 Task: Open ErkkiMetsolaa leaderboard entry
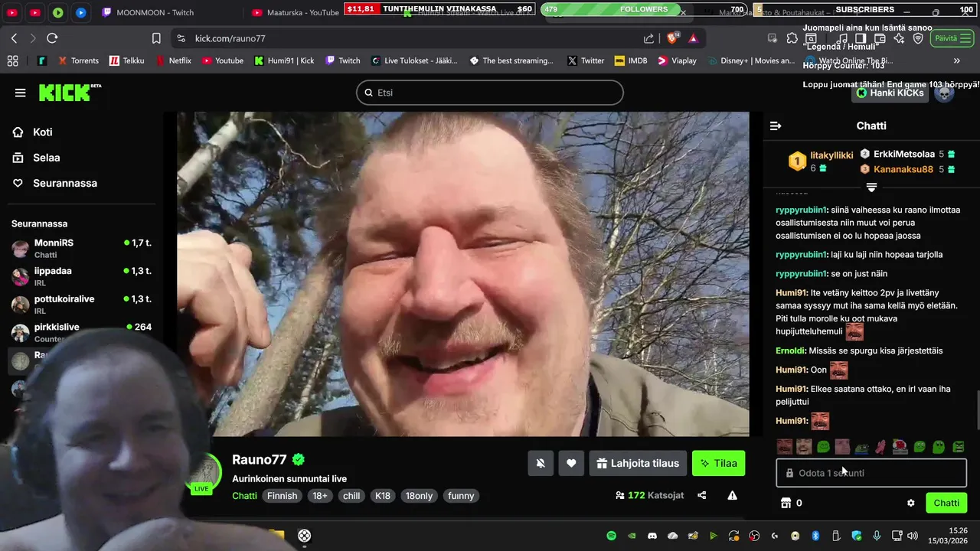(x=904, y=154)
